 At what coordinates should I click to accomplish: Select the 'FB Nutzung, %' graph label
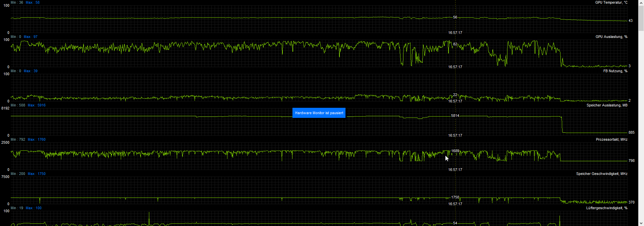[x=615, y=71]
